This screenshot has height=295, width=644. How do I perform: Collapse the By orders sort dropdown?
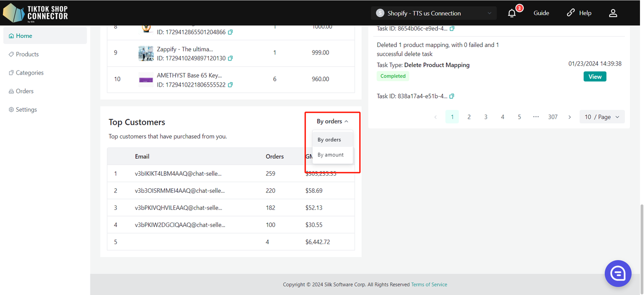[x=332, y=121]
